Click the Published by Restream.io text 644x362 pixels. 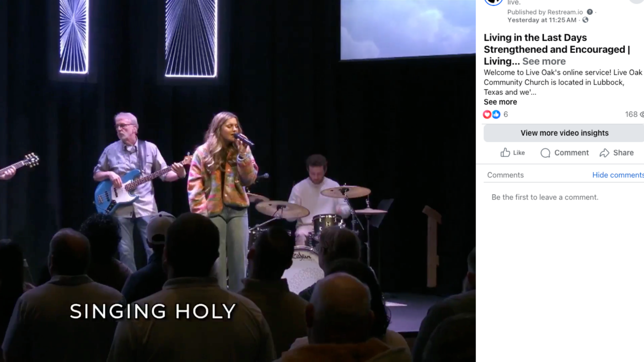(545, 12)
